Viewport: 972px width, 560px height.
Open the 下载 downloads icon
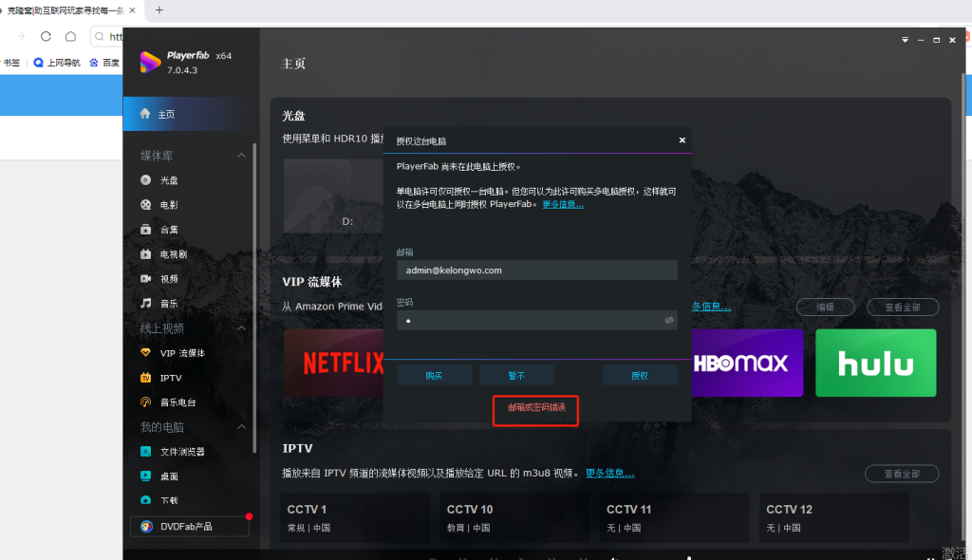[x=145, y=500]
